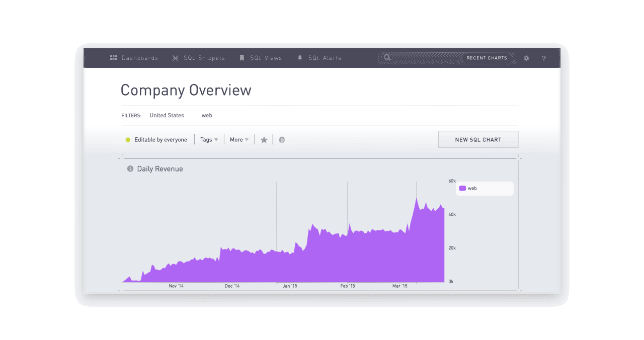Open the web filter in the Filters row
The image size is (644, 340).
(x=207, y=115)
